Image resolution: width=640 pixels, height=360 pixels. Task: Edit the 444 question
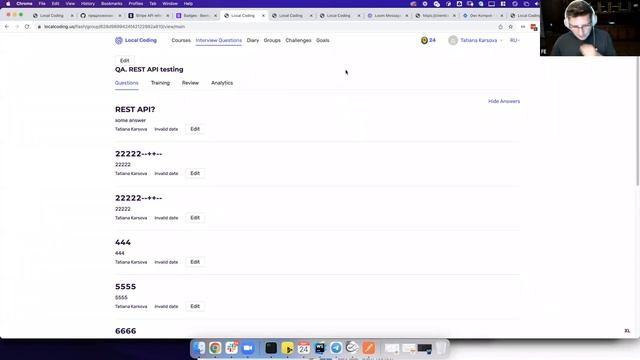pyautogui.click(x=195, y=262)
